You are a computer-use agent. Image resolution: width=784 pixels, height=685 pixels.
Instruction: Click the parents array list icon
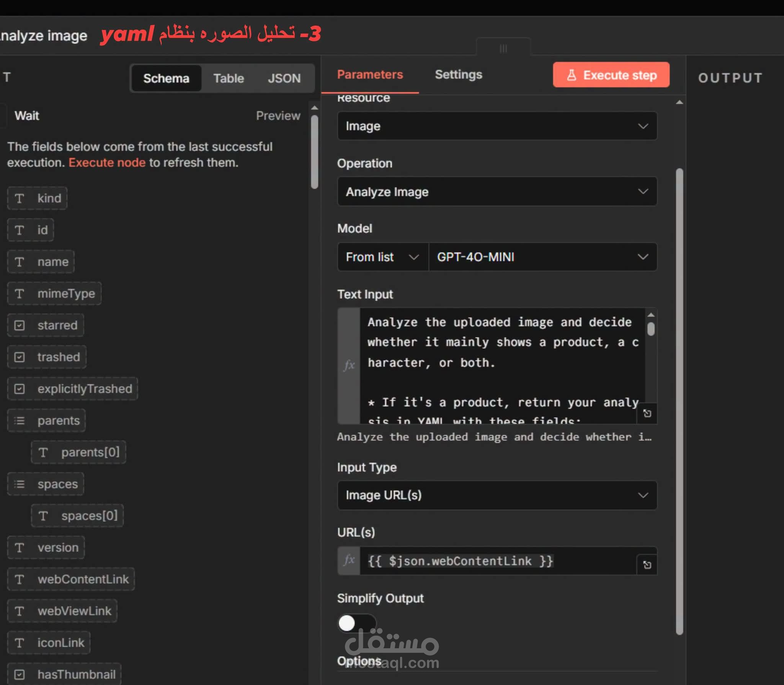point(20,421)
